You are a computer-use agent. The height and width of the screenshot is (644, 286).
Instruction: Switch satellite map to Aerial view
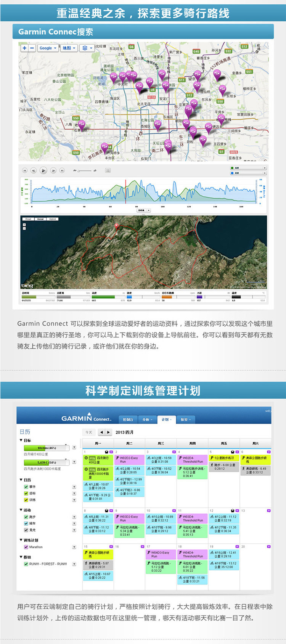[x=40, y=219]
